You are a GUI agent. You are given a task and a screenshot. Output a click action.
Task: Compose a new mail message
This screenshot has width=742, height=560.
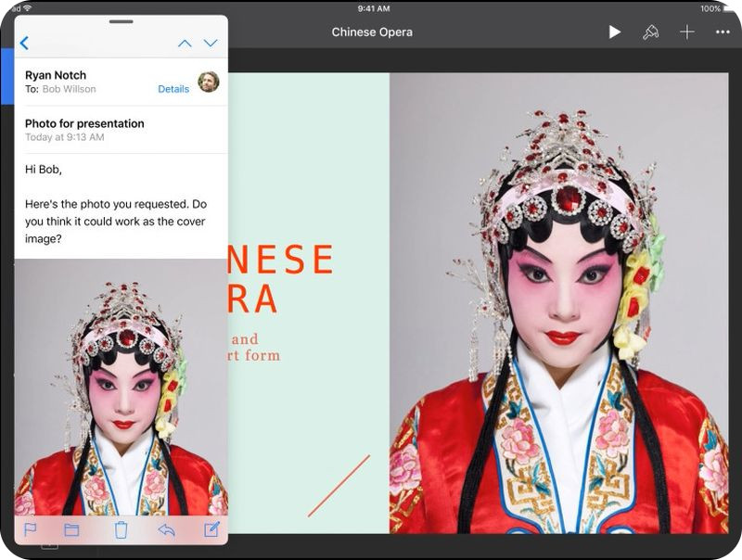[211, 530]
